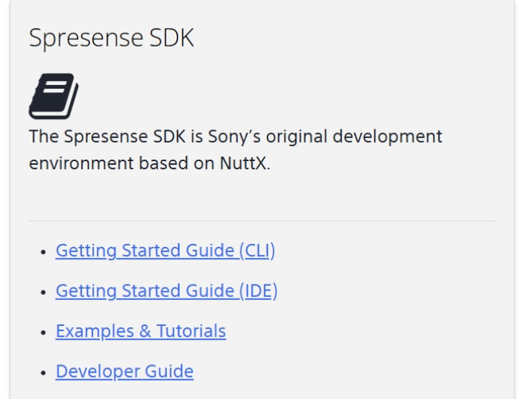Open the Getting Started Guide (CLI) link
This screenshot has width=532, height=399.
pyautogui.click(x=165, y=250)
